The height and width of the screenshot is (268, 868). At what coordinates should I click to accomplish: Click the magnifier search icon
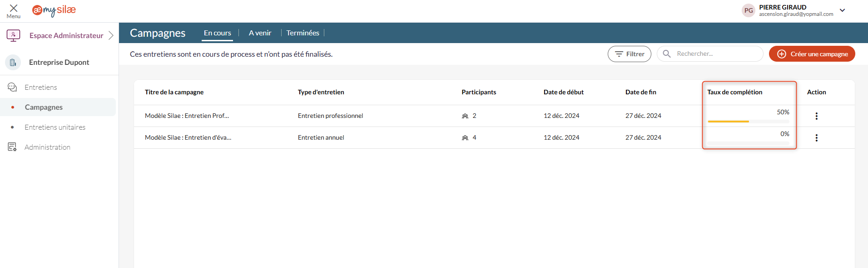pyautogui.click(x=667, y=54)
